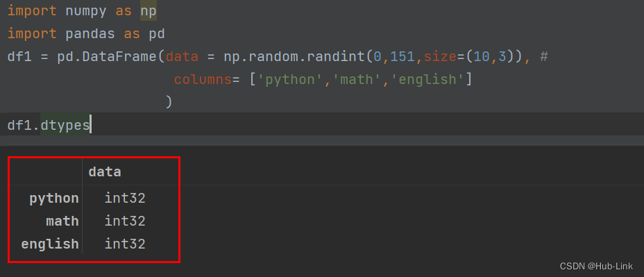Click the 'columns' keyword argument
Image resolution: width=644 pixels, height=277 pixels.
point(203,79)
